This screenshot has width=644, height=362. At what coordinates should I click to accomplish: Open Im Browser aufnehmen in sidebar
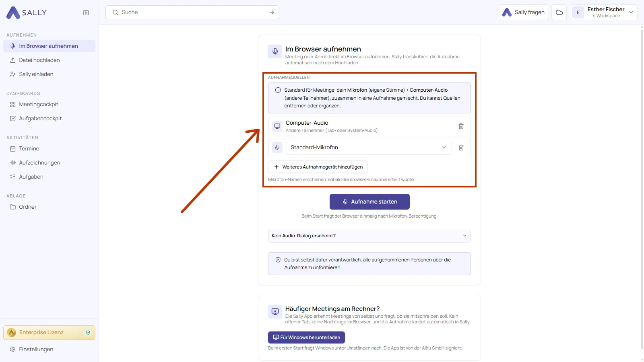[x=49, y=46]
